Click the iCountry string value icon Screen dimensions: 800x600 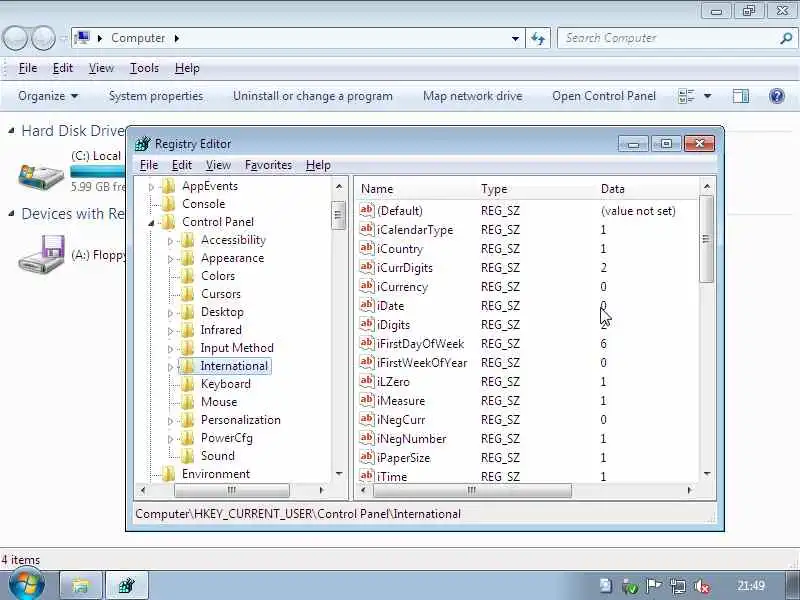[366, 248]
